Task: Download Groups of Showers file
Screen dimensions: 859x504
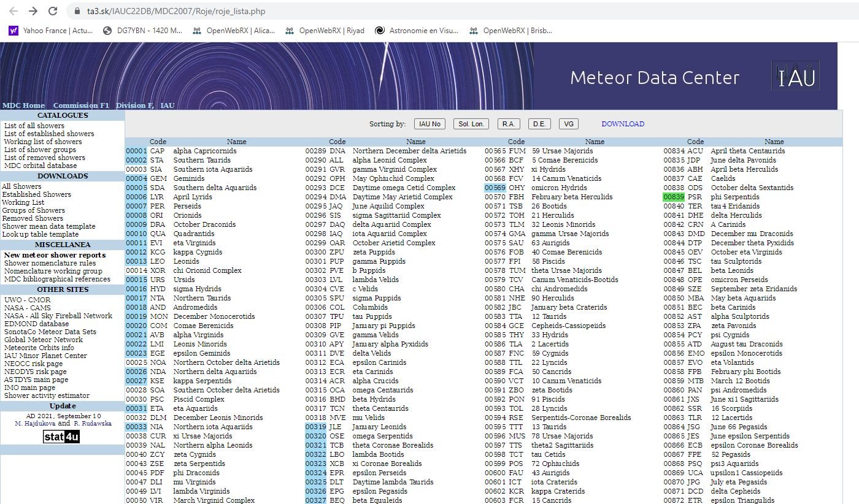Action: tap(33, 210)
